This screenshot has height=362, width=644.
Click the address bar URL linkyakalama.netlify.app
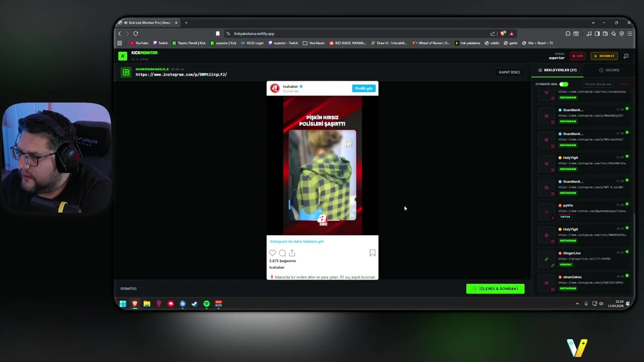pyautogui.click(x=254, y=34)
